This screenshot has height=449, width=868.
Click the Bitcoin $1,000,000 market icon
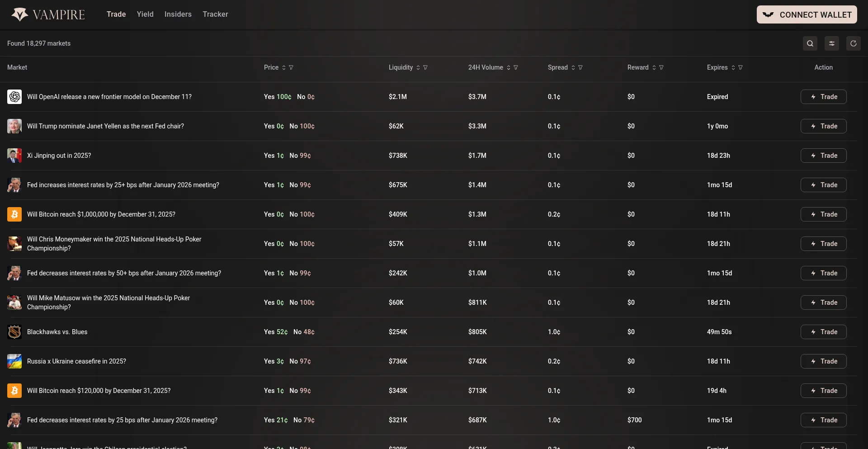[14, 214]
